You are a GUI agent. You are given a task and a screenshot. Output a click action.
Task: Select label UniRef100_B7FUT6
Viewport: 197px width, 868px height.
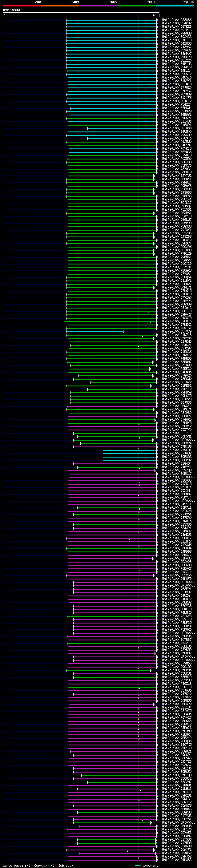[x=176, y=321]
